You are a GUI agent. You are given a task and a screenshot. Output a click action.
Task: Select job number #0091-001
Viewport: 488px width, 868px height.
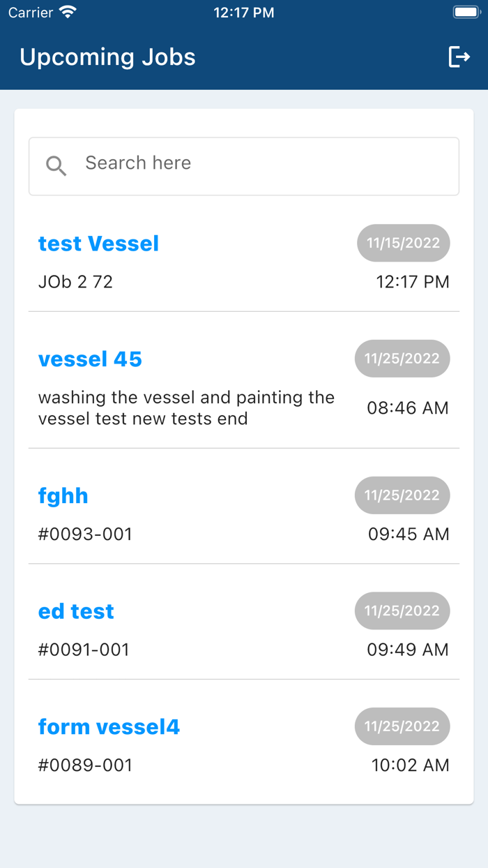pos(84,650)
